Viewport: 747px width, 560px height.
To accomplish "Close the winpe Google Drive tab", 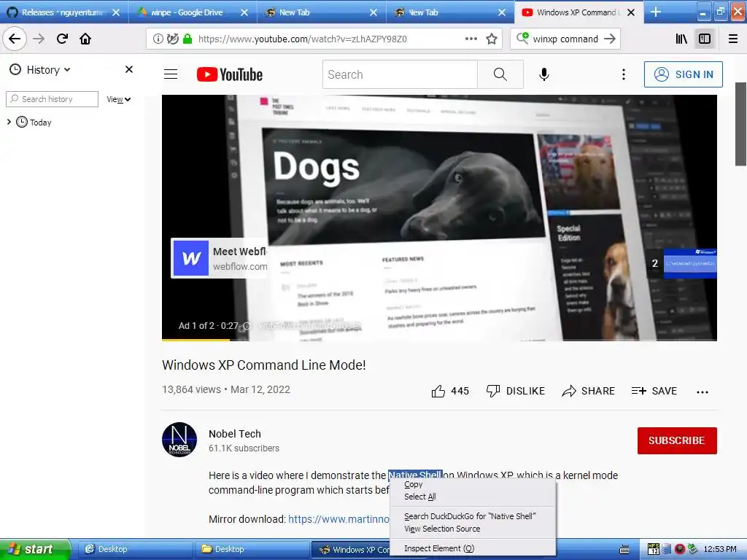I will 244,12.
